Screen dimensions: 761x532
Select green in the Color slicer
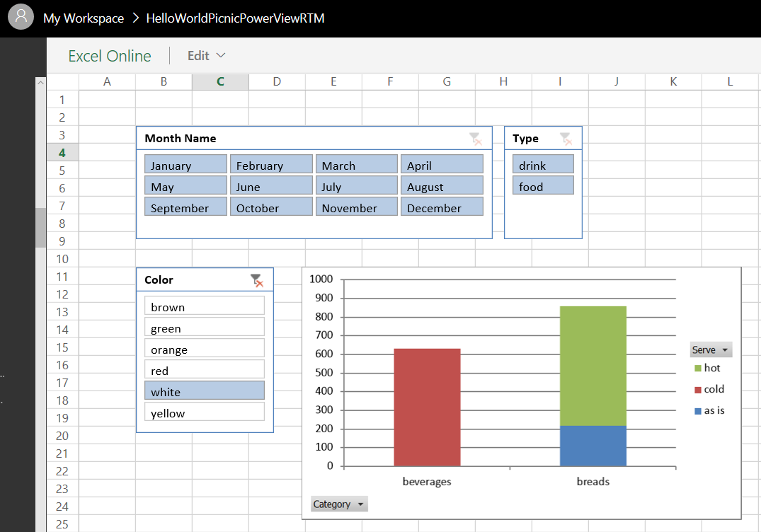(205, 327)
